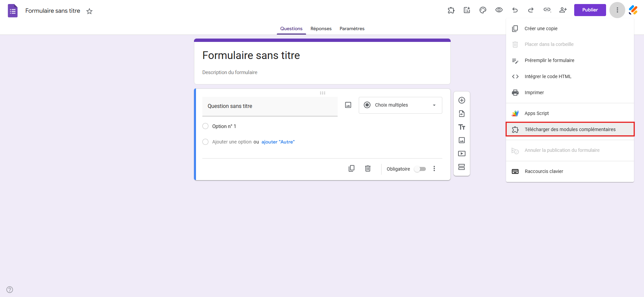Viewport: 644px width, 297px height.
Task: Click the Publier button
Action: pyautogui.click(x=590, y=10)
